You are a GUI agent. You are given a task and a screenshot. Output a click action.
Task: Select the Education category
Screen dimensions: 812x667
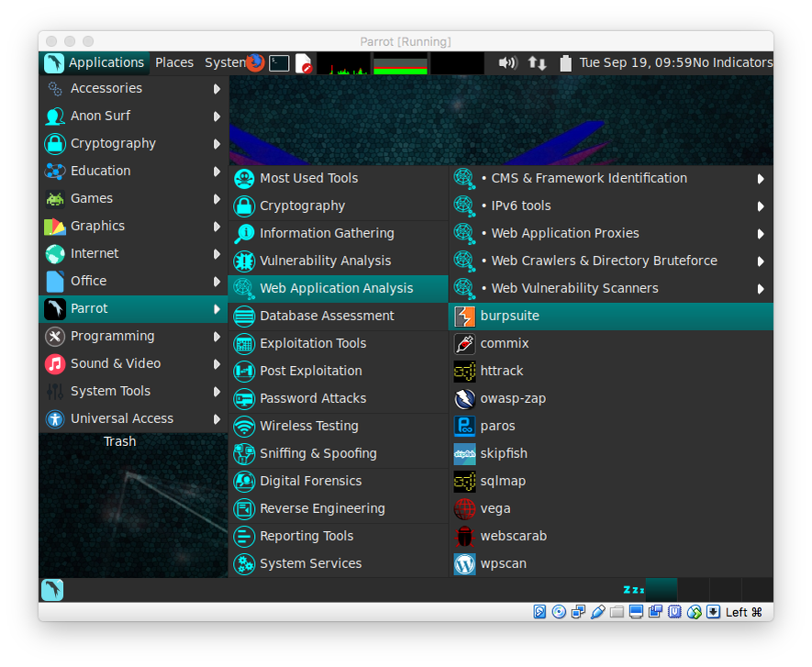(133, 171)
